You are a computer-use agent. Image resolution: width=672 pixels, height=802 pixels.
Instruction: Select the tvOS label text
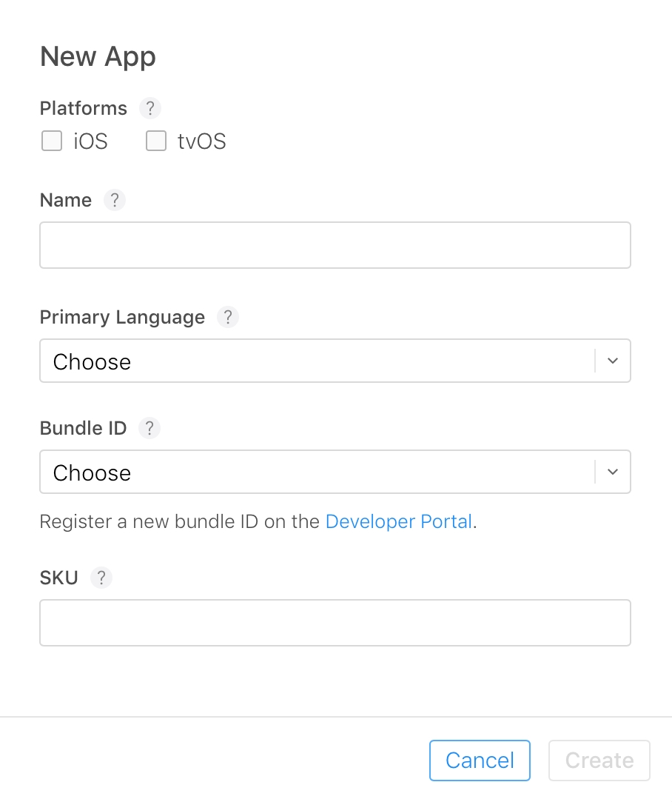point(202,141)
